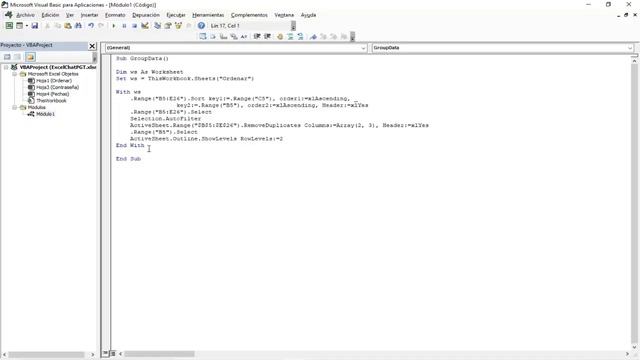Close the Proyecto - VBAProject pane

coord(92,46)
